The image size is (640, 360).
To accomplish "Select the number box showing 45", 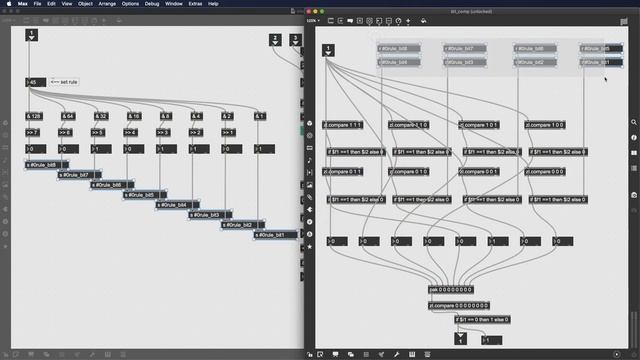I will point(36,82).
